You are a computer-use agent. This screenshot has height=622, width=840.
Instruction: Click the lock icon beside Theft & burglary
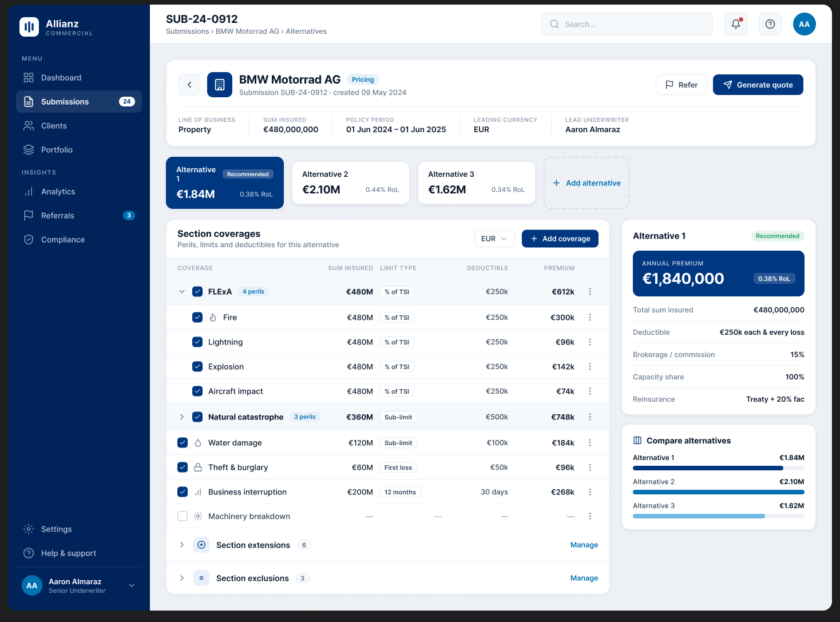point(198,468)
